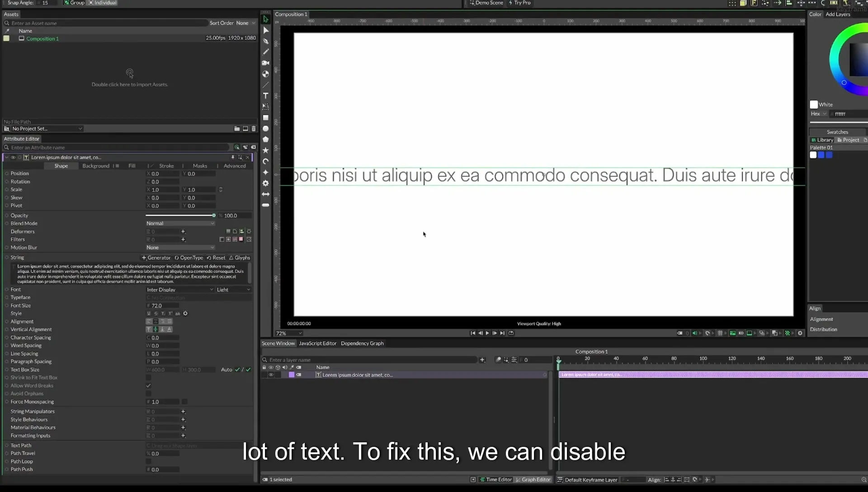Open Blend Mode Normal dropdown
The width and height of the screenshot is (868, 492).
[180, 223]
